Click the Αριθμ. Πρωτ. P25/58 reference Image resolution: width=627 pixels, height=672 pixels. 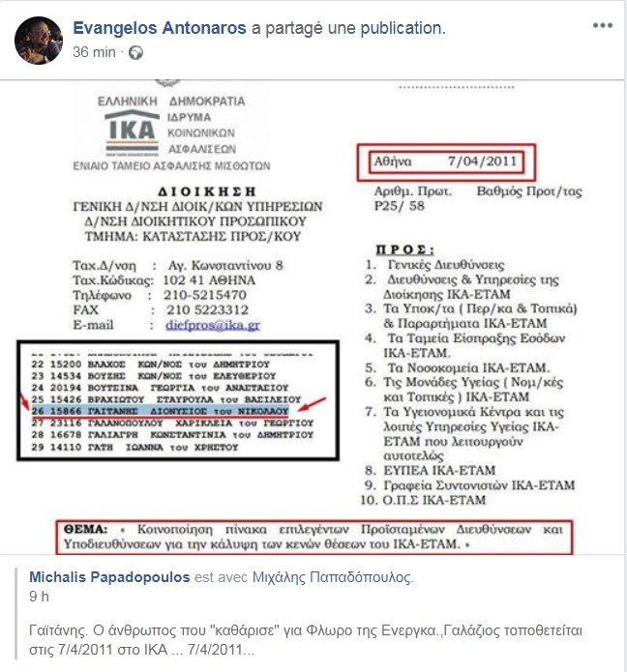point(411,198)
